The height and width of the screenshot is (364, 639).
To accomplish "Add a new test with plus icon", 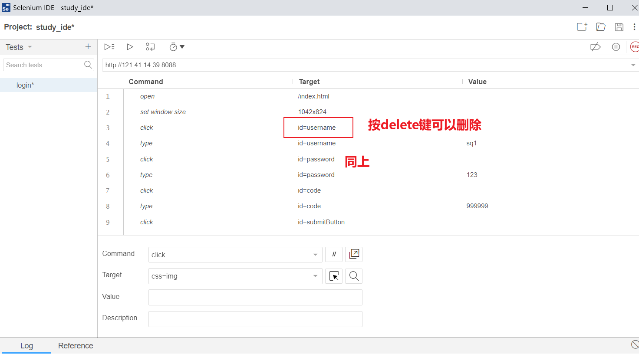I will pyautogui.click(x=88, y=46).
